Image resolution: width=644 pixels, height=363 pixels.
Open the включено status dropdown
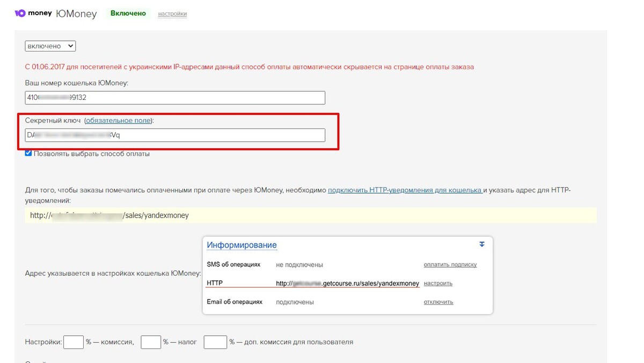coord(50,46)
